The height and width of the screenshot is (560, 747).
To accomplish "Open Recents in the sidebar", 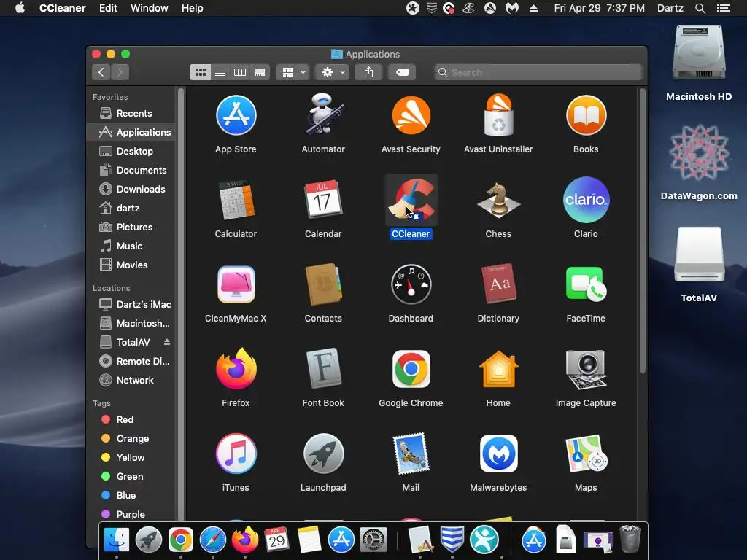I will point(131,113).
